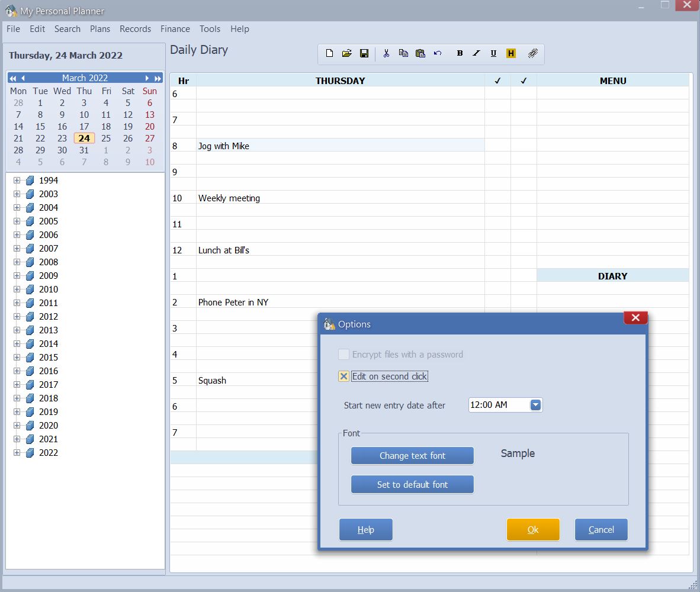Click the yellow Highlight H icon
This screenshot has height=592, width=700.
click(510, 53)
